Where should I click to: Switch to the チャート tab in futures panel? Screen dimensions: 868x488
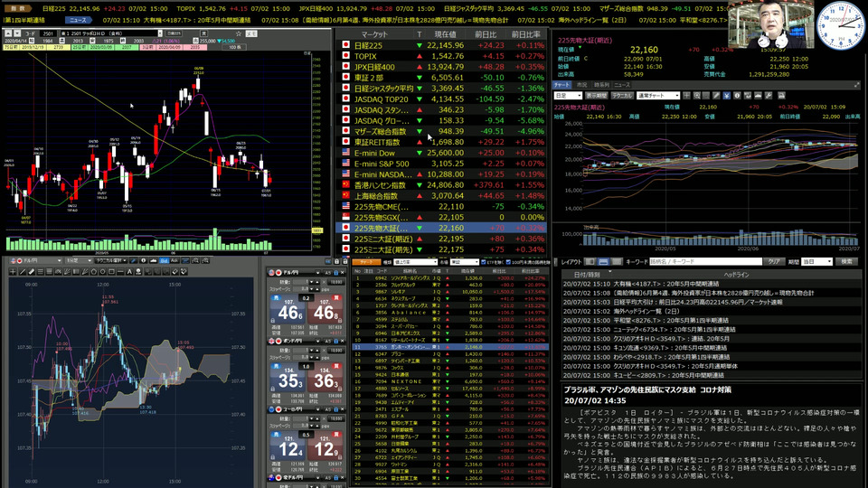coord(561,85)
